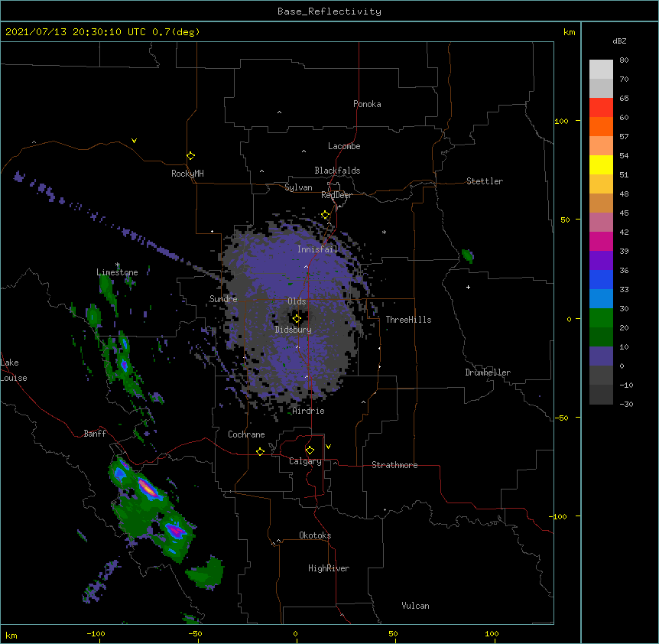Click the Strathmore town label
The width and height of the screenshot is (659, 644).
pos(394,465)
